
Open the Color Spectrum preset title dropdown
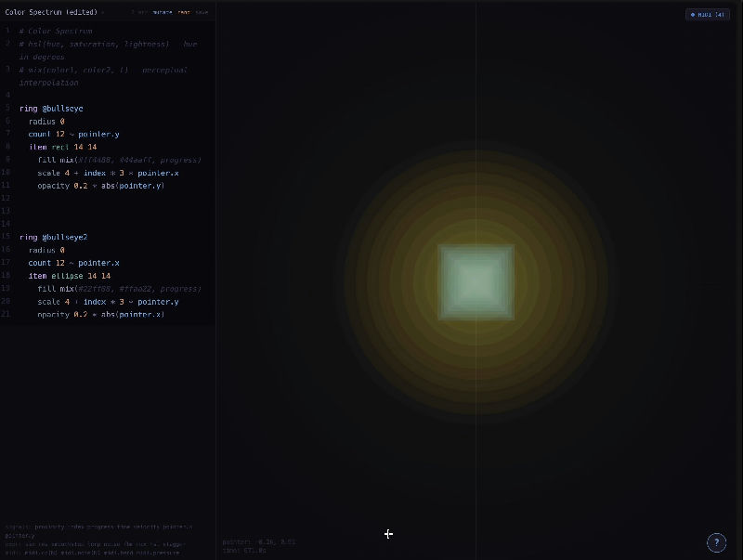54,12
